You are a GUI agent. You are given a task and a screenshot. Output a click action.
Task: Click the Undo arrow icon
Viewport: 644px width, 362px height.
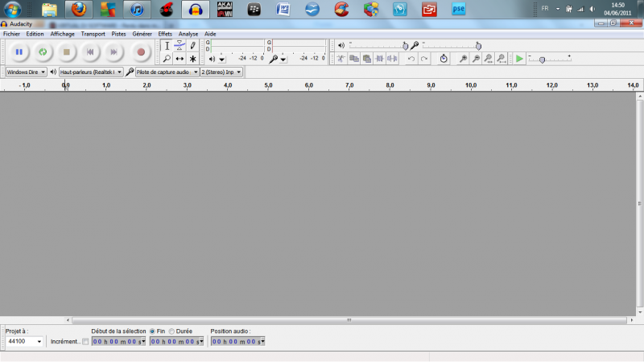click(411, 59)
